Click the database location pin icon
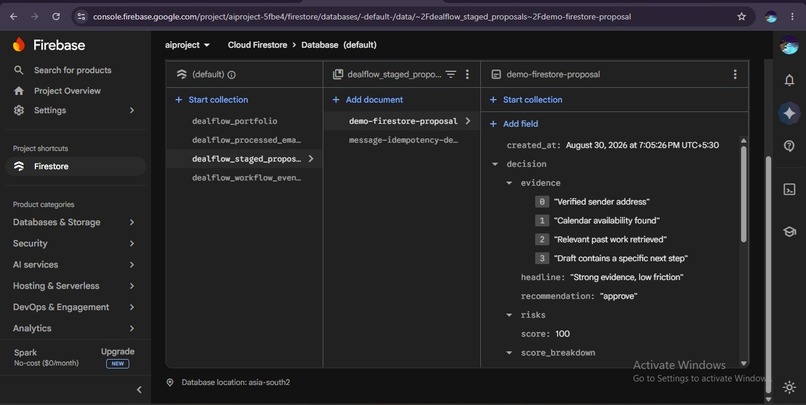 pos(170,382)
